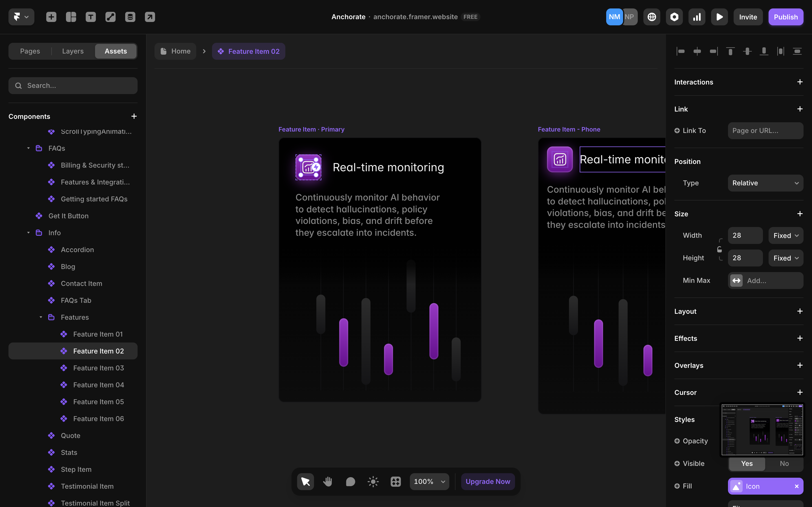Image resolution: width=812 pixels, height=507 pixels.
Task: Open the Position Type Relative dropdown
Action: tap(765, 183)
